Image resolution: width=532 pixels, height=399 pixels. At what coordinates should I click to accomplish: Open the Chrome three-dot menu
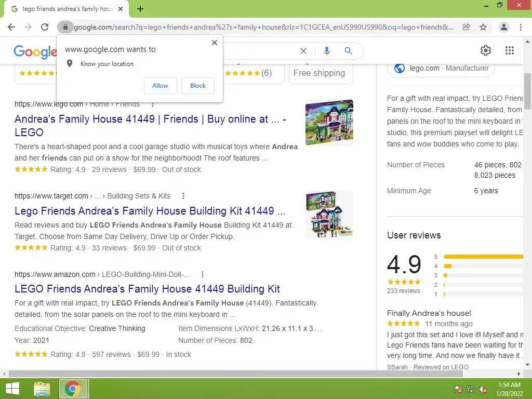tap(521, 27)
